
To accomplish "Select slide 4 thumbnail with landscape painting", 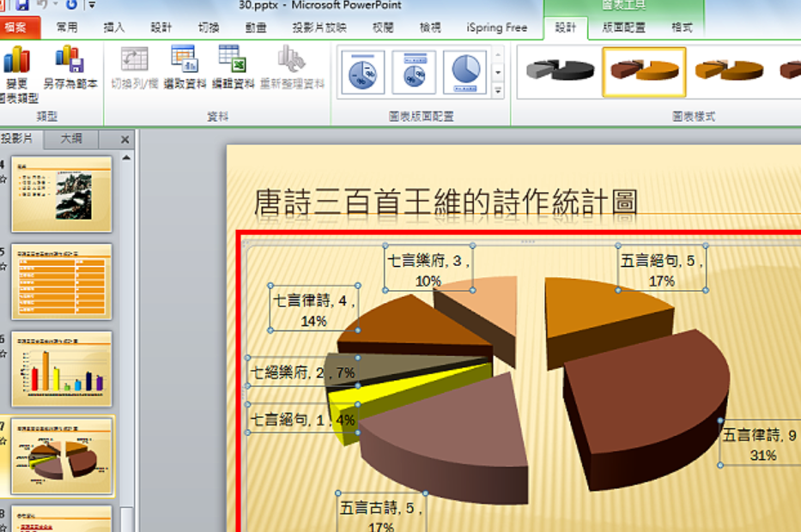I will tap(61, 194).
